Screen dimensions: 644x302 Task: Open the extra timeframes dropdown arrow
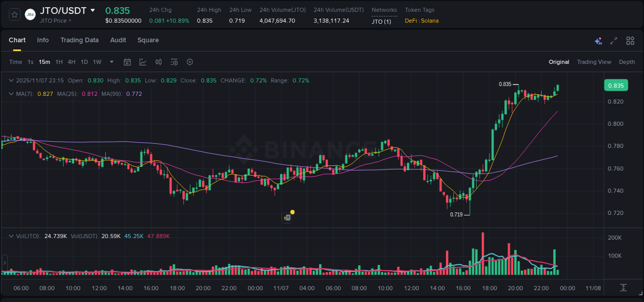pyautogui.click(x=111, y=62)
